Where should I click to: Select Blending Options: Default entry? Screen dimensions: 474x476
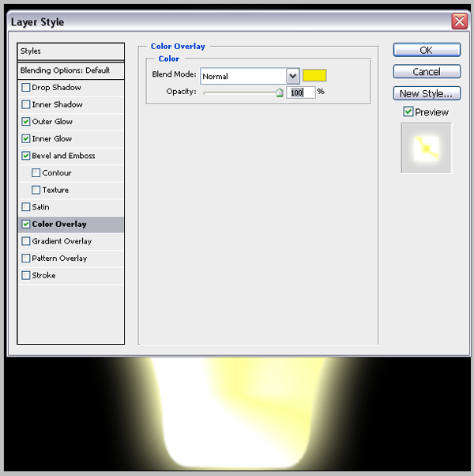(x=70, y=70)
